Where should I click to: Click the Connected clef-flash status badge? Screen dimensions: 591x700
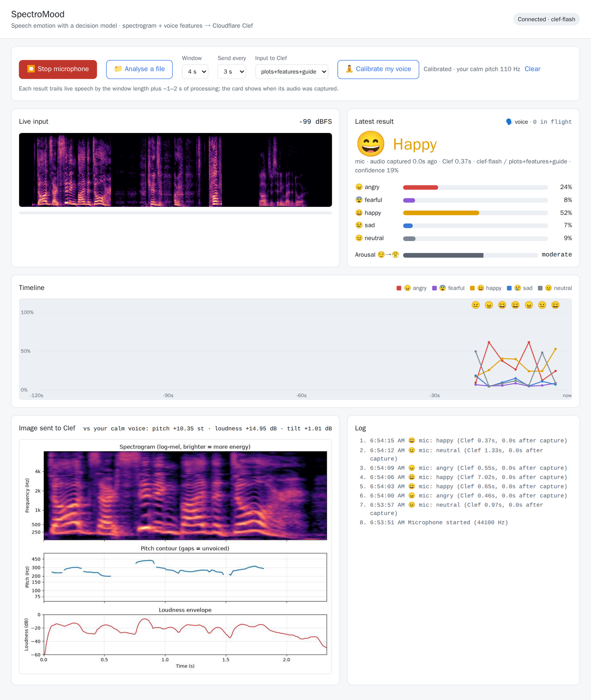point(546,19)
